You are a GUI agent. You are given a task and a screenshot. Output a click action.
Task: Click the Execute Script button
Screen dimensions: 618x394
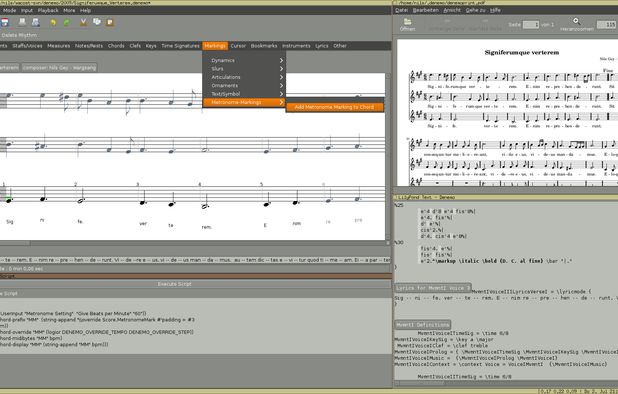[x=175, y=284]
